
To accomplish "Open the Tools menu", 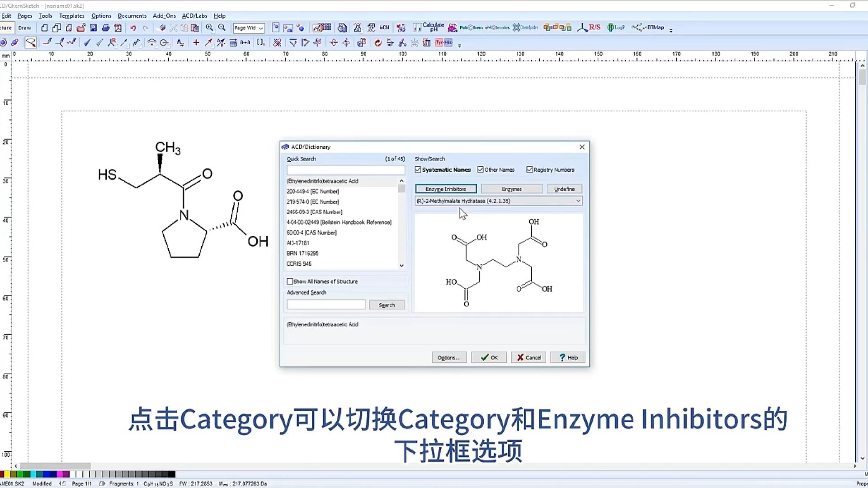I will [x=45, y=16].
